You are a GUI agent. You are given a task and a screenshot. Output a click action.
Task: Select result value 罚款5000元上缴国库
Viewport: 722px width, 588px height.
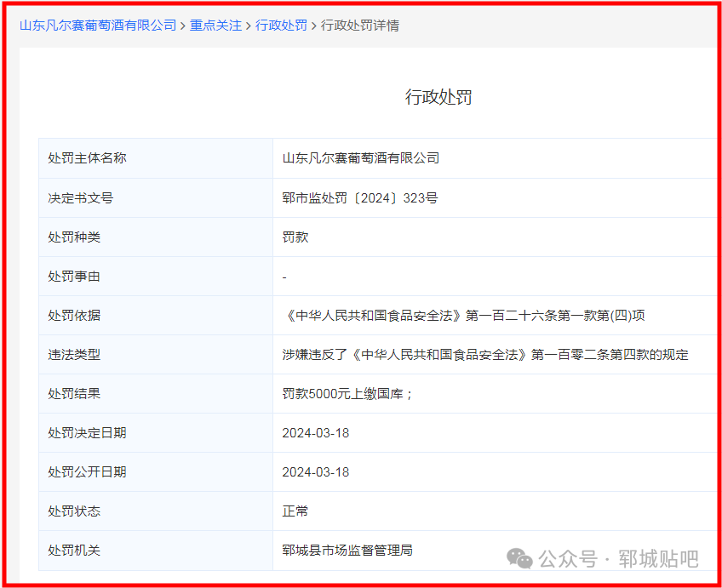click(x=342, y=394)
